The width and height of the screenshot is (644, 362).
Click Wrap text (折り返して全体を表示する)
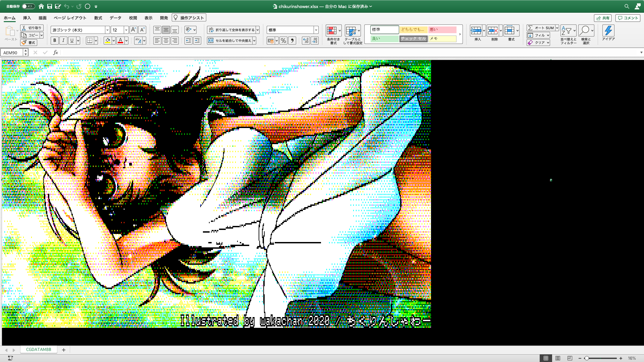pos(232,30)
